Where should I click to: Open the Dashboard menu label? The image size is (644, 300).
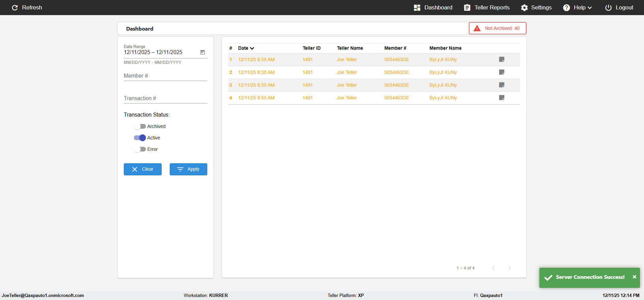[x=438, y=7]
